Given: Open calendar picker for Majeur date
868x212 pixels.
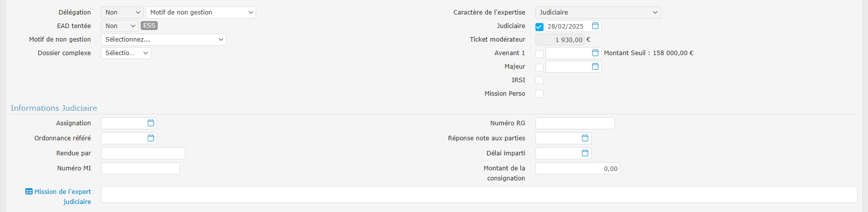Looking at the screenshot, I should (595, 66).
